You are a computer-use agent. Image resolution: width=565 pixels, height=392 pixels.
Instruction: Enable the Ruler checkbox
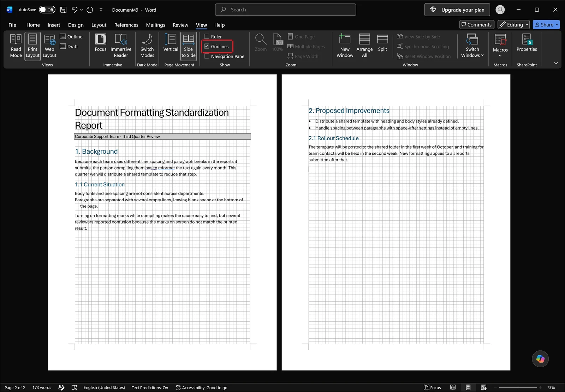coord(207,36)
